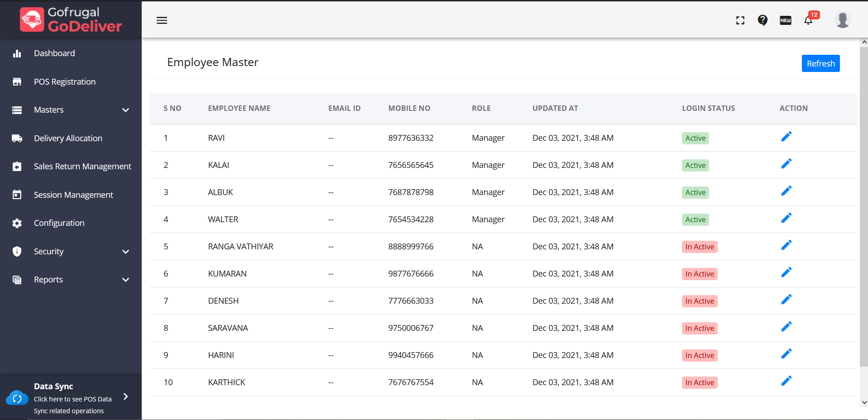Screen dimensions: 868x420
Task: Open the help question mark icon
Action: [762, 20]
